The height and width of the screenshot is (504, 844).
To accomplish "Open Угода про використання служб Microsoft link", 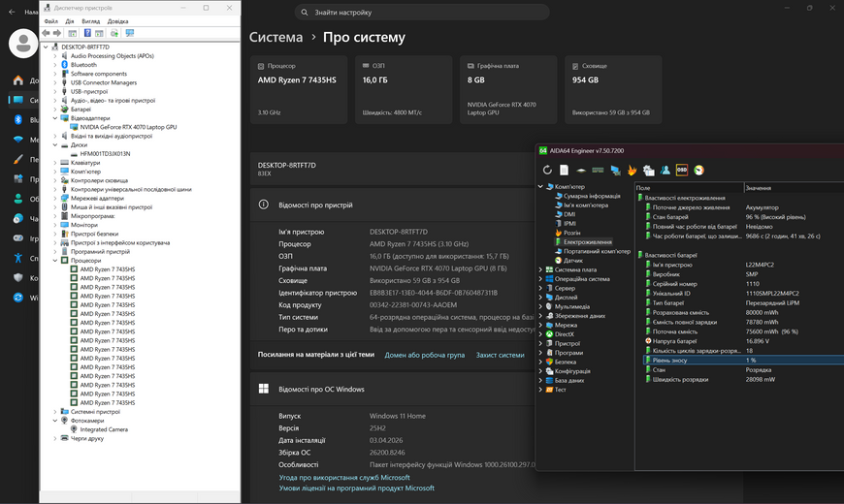I will 344,477.
